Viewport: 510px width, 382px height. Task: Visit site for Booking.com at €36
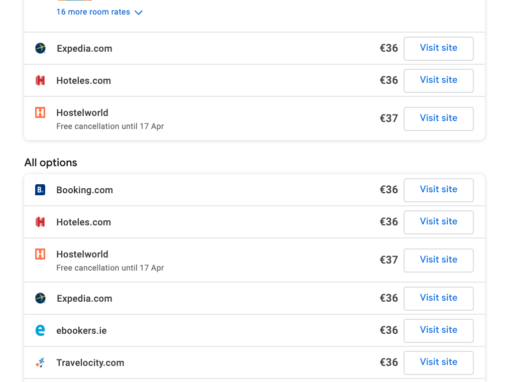(x=439, y=190)
